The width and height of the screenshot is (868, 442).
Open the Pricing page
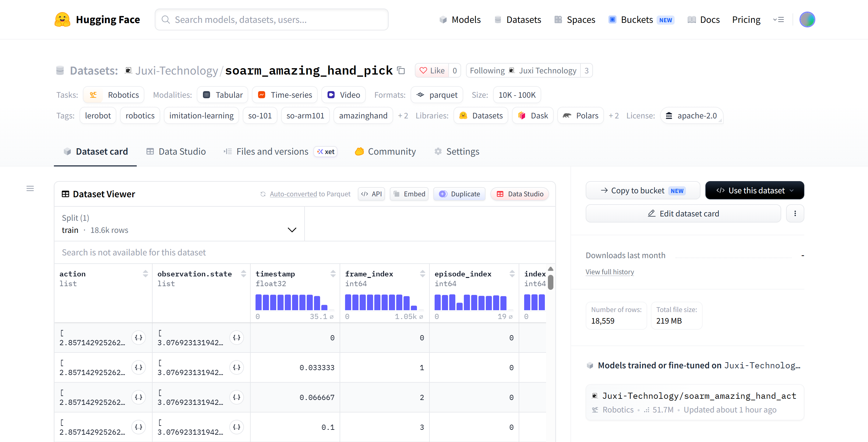coord(746,19)
